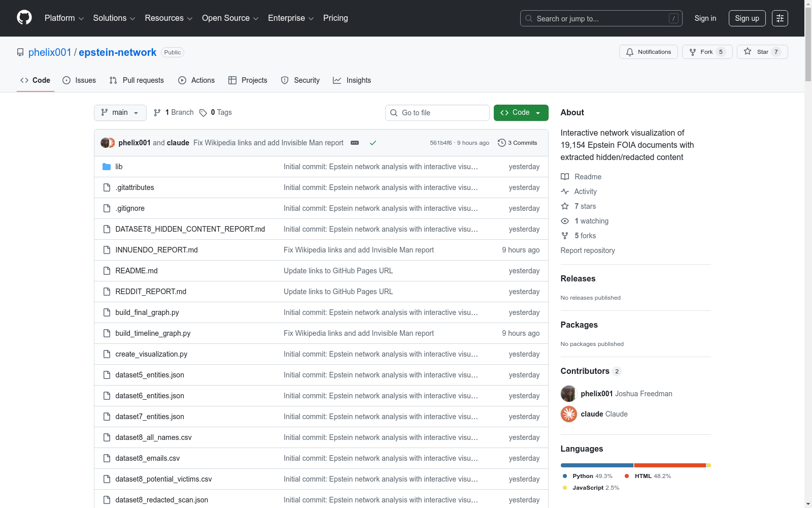Click the Python segment of the language bar
Screen dimensions: 812x508
click(x=597, y=465)
